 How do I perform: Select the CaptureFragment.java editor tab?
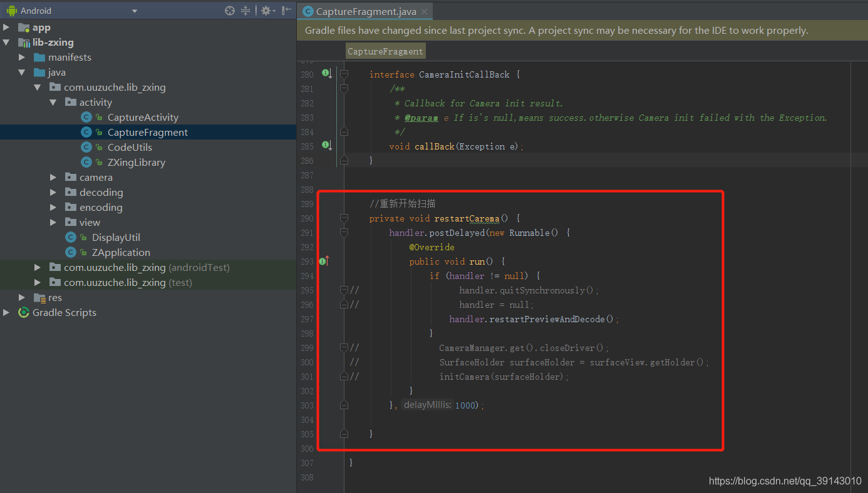[365, 11]
